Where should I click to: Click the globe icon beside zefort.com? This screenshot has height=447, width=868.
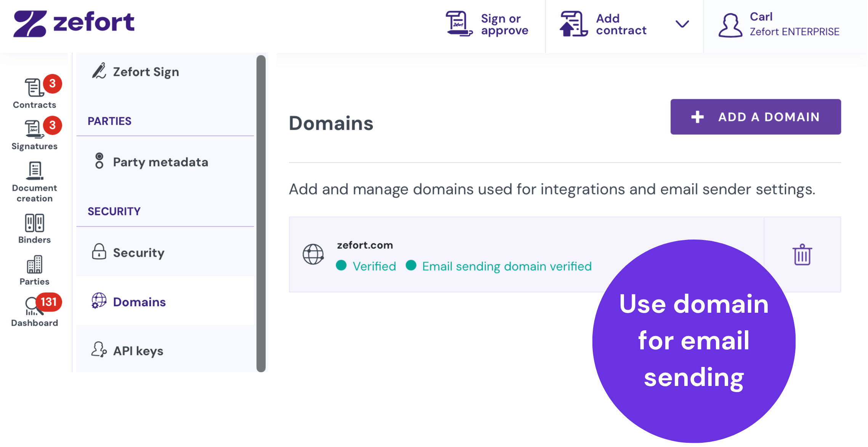click(x=313, y=254)
